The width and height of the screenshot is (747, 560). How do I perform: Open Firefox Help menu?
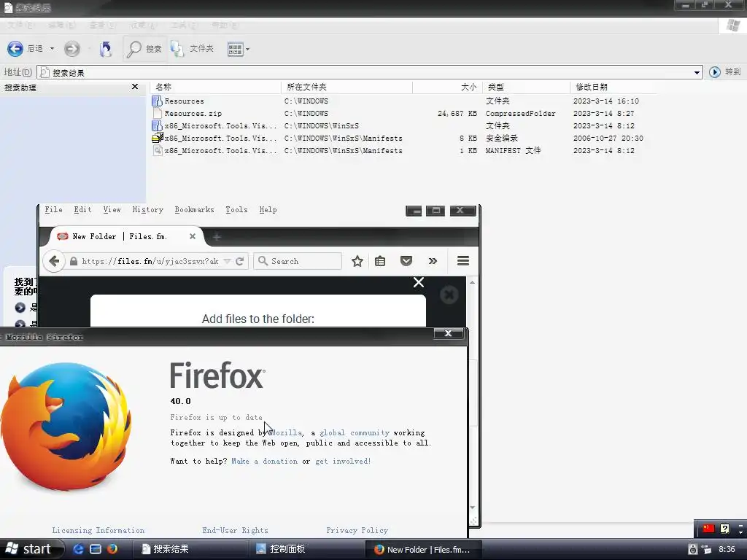coord(268,209)
